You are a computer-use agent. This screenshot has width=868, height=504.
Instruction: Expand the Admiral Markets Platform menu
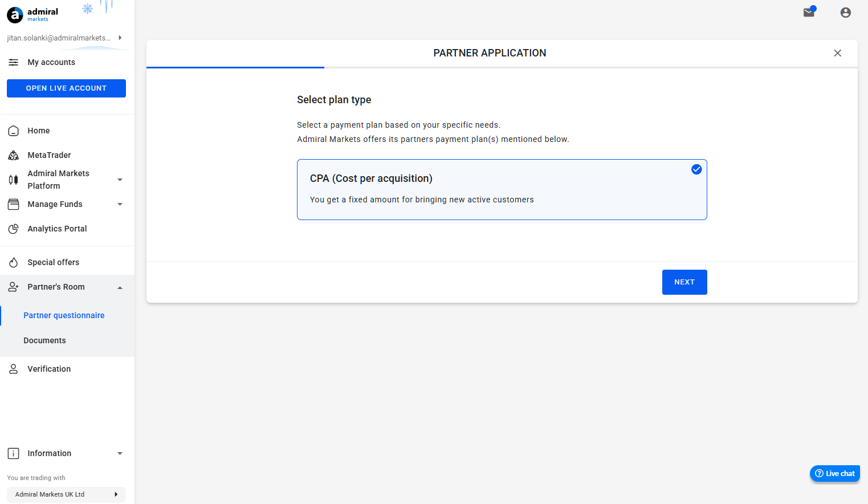point(120,180)
